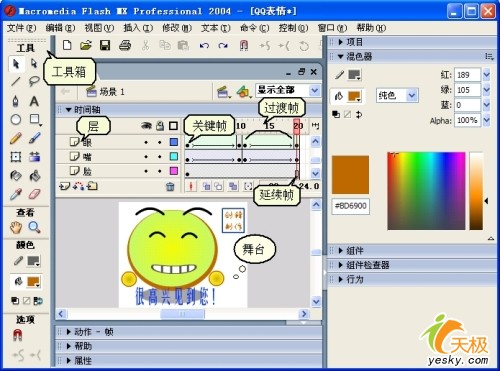
Task: Expand the 项目 panel
Action: pos(341,42)
